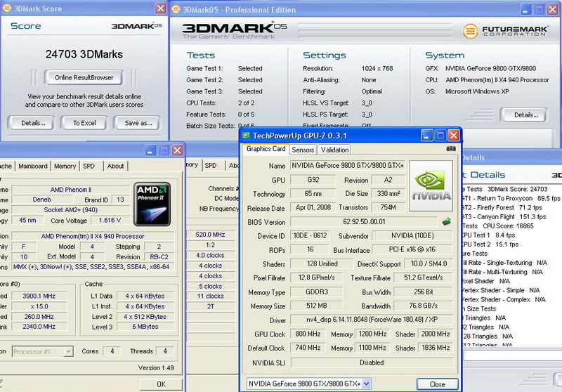The width and height of the screenshot is (562, 392).
Task: Click OK button in CPU-Z window
Action: click(162, 384)
